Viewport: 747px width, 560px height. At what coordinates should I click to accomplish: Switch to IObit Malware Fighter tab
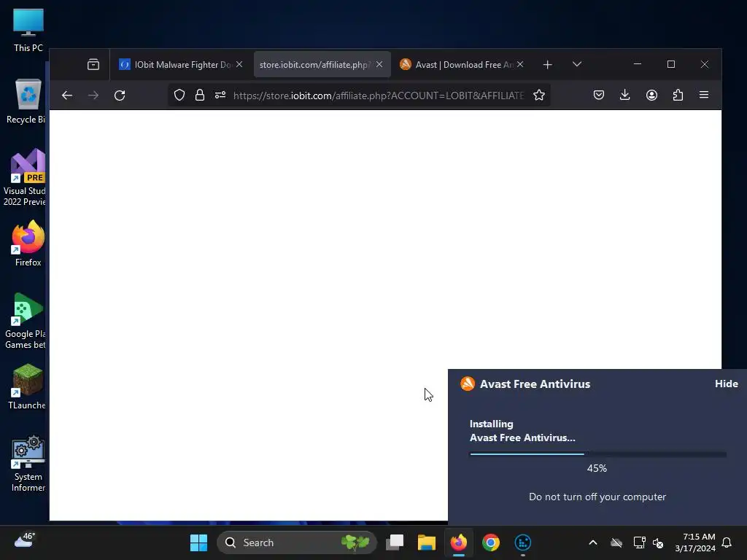pyautogui.click(x=181, y=64)
